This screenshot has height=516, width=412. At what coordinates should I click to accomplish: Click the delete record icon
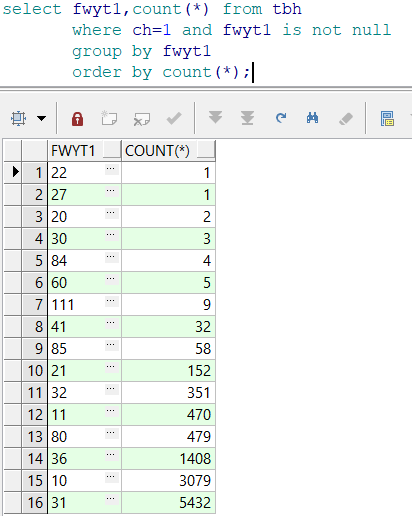(x=141, y=119)
